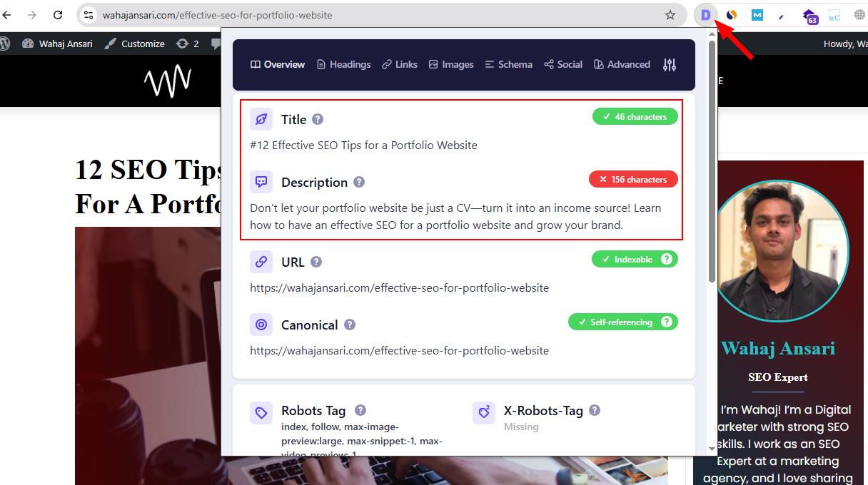Switch to the Headings tab
This screenshot has width=868, height=485.
[x=344, y=64]
